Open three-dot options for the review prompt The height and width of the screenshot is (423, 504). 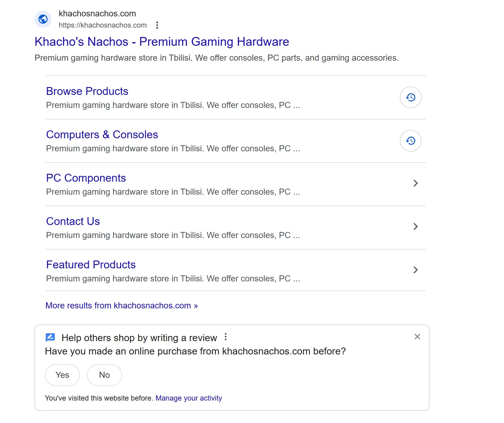(x=225, y=337)
